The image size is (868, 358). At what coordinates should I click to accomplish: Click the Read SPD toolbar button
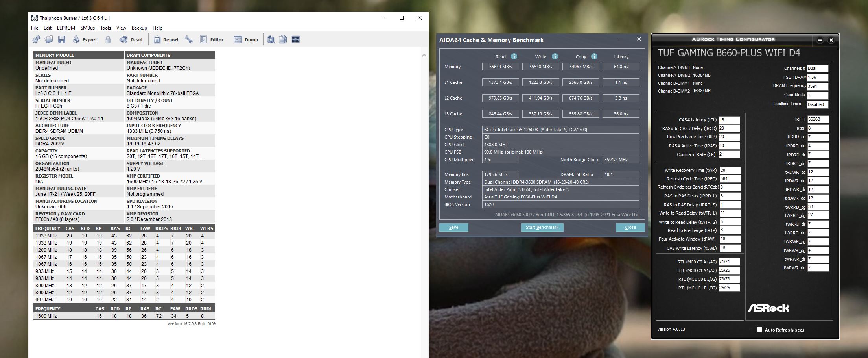pos(131,39)
